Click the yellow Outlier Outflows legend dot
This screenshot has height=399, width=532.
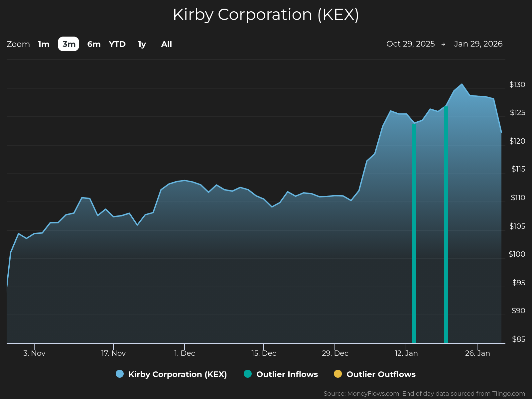(338, 374)
